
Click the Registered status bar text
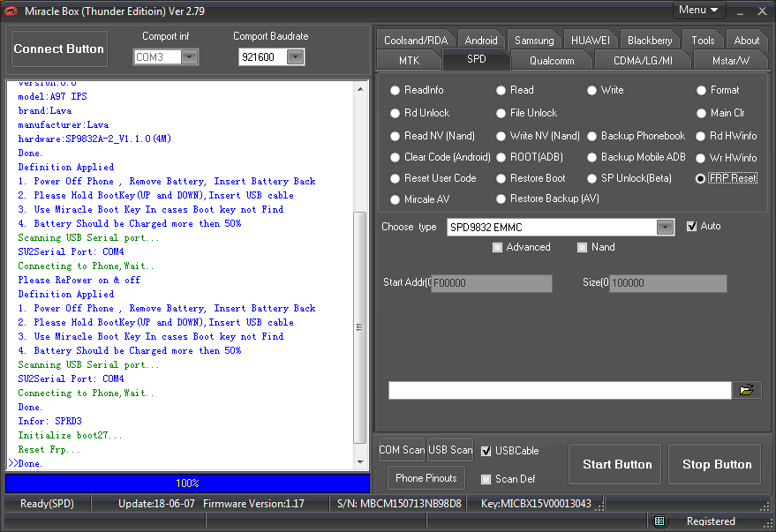(x=711, y=521)
